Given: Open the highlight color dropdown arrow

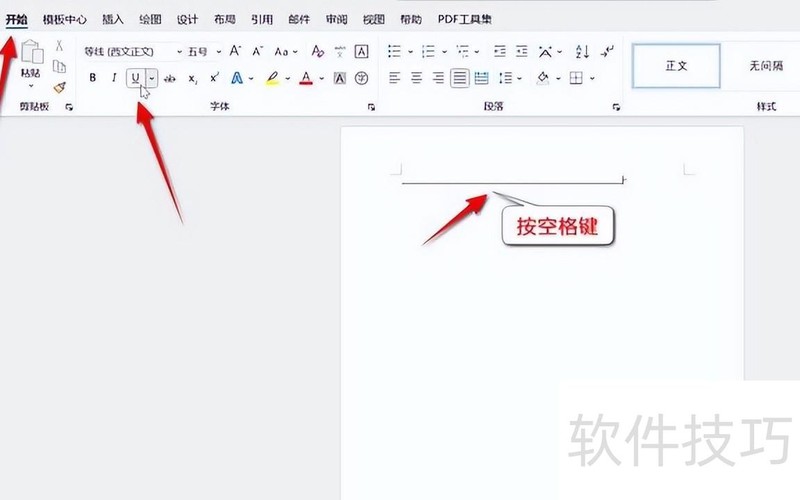Looking at the screenshot, I should 288,79.
